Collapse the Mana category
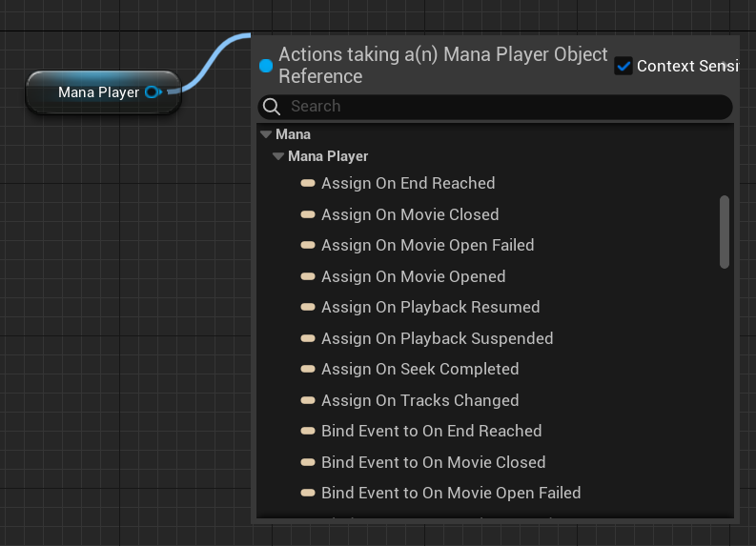The height and width of the screenshot is (546, 756). coord(266,134)
